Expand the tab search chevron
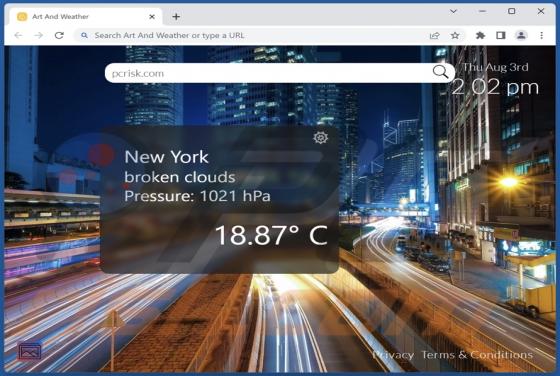Screen dimensions: 560x376 tap(453, 11)
